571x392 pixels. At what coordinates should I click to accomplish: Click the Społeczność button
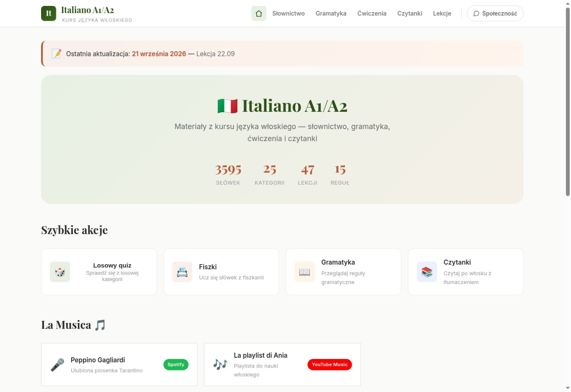point(495,14)
